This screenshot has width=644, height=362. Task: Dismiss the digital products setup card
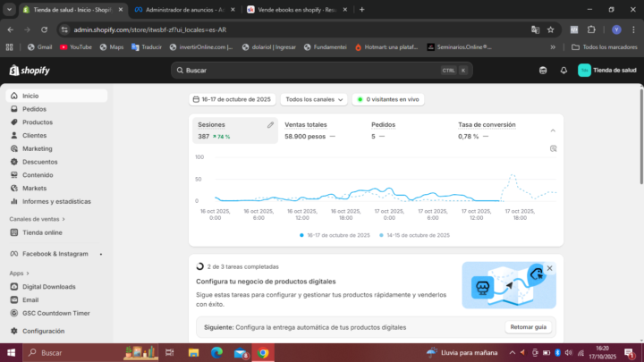point(549,268)
